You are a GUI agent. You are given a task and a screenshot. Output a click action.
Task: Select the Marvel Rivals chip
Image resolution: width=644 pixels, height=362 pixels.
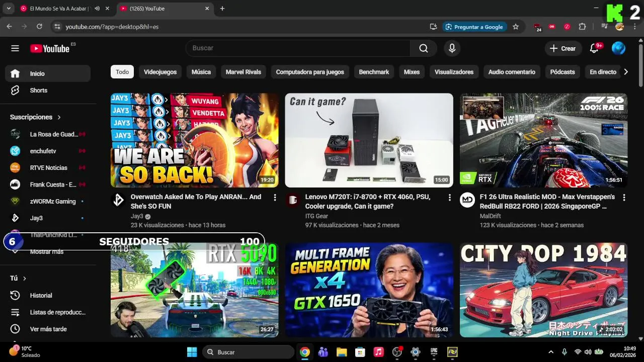coord(244,72)
